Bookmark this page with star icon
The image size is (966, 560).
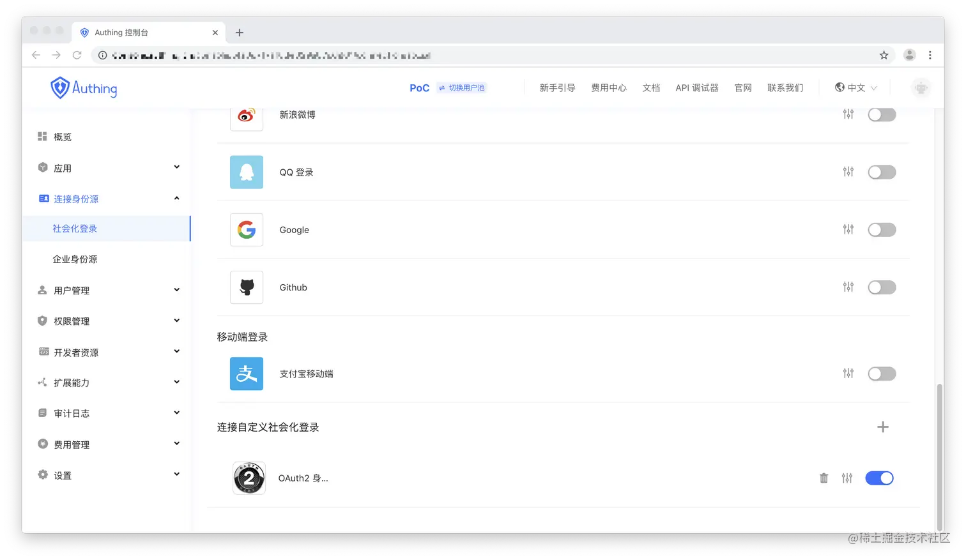point(884,55)
